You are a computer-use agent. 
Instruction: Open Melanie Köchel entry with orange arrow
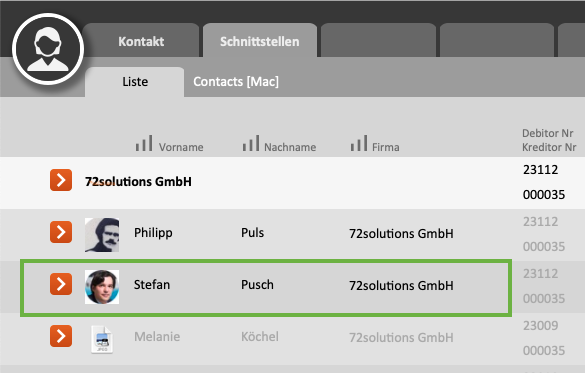pyautogui.click(x=61, y=336)
